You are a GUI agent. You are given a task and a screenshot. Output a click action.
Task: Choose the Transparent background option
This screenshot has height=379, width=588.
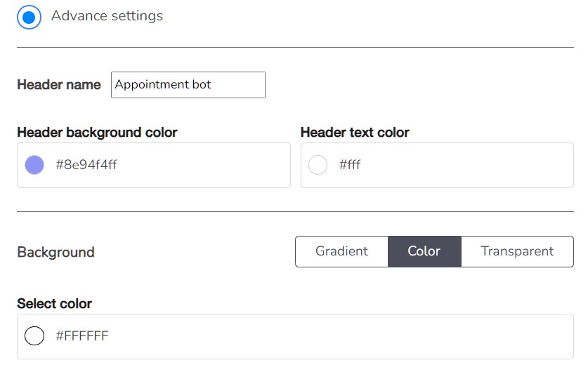[x=517, y=251]
